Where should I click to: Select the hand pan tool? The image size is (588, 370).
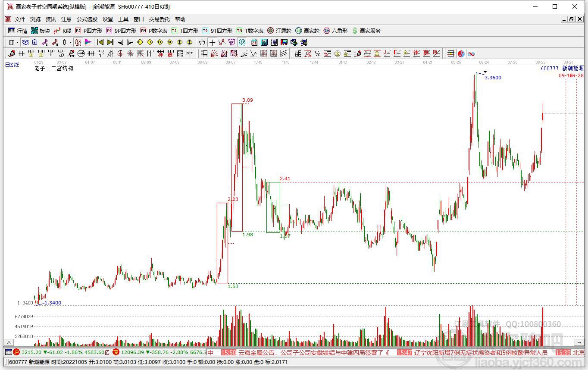point(202,42)
